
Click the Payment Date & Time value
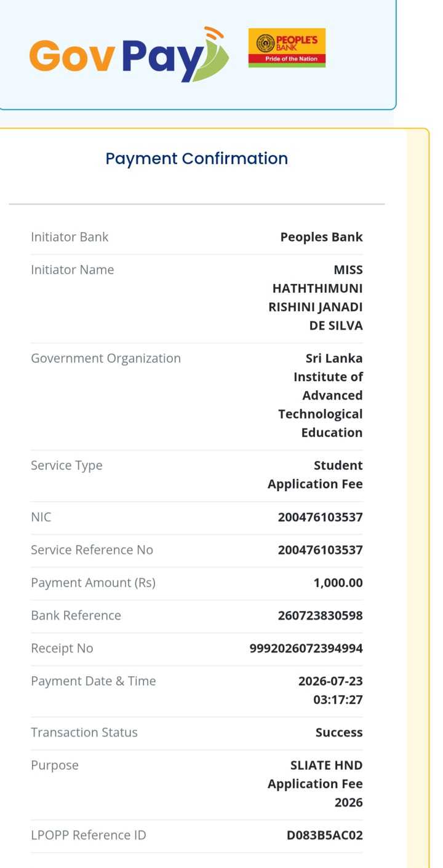click(330, 690)
